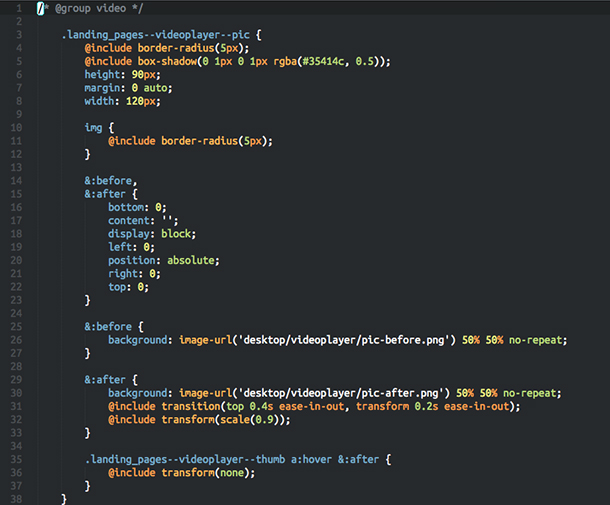The height and width of the screenshot is (505, 610).
Task: Click the 'content' property
Action: 129,220
